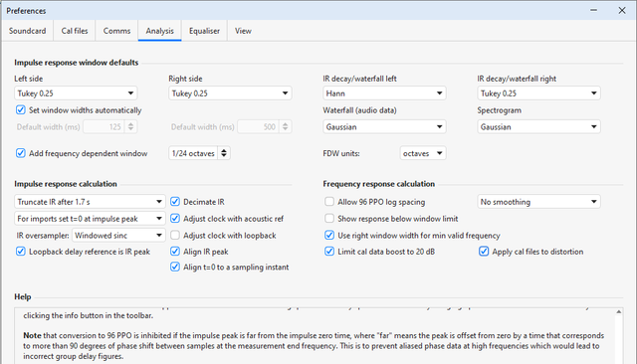Image resolution: width=637 pixels, height=364 pixels.
Task: Expand the Left side window dropdown
Action: [x=76, y=93]
